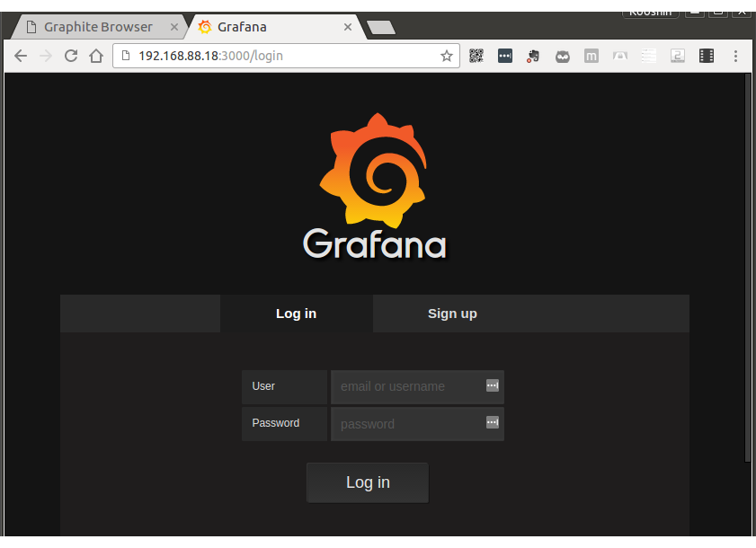The width and height of the screenshot is (756, 548).
Task: Click the Mastodon extension icon
Action: pos(591,56)
